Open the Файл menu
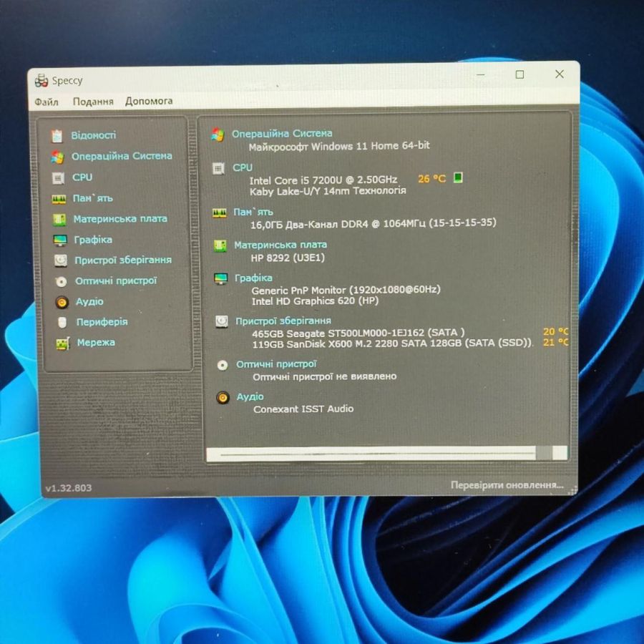Image resolution: width=644 pixels, height=644 pixels. [x=46, y=102]
